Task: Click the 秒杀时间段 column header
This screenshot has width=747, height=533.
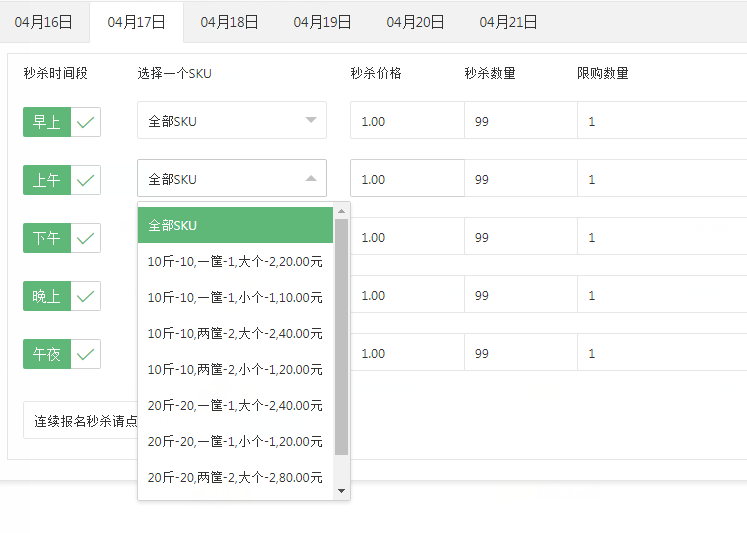Action: click(x=56, y=73)
